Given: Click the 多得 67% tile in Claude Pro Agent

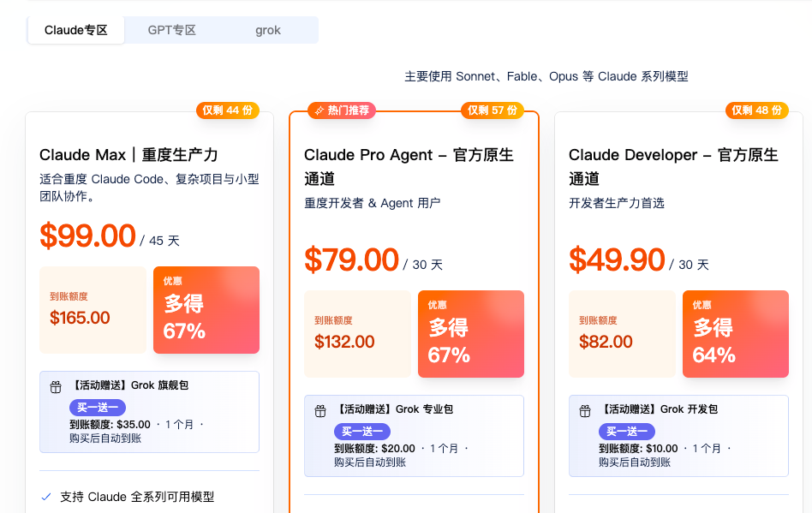Looking at the screenshot, I should [x=471, y=334].
